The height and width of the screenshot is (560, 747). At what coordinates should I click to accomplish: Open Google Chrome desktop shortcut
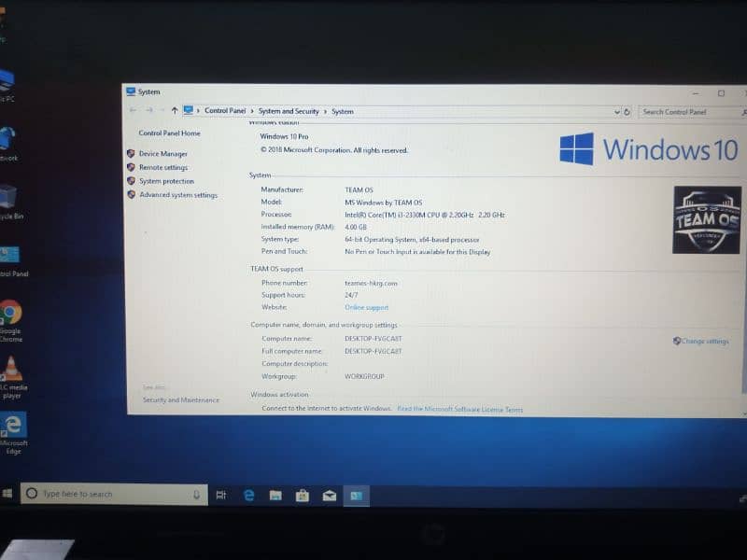[10, 314]
